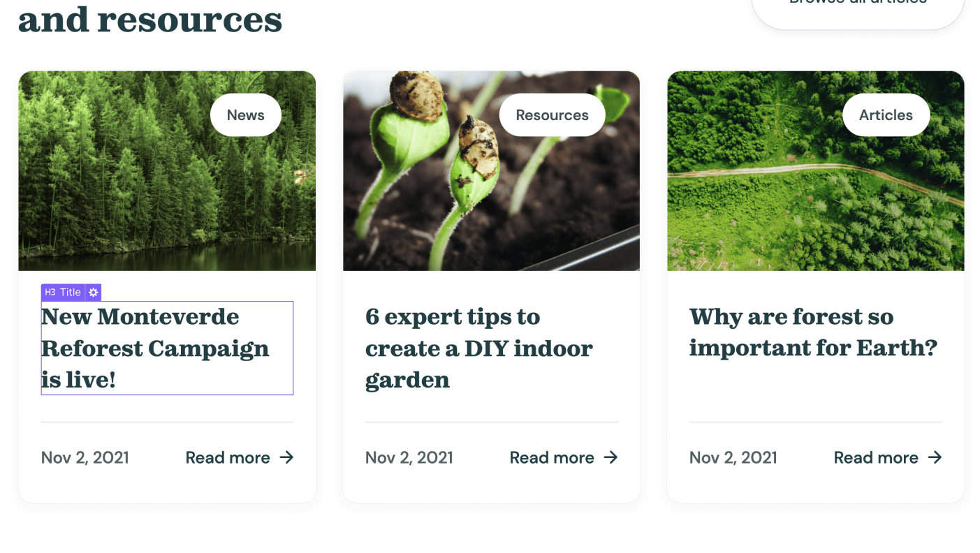
Task: Click the 6 expert tips article title
Action: (479, 348)
